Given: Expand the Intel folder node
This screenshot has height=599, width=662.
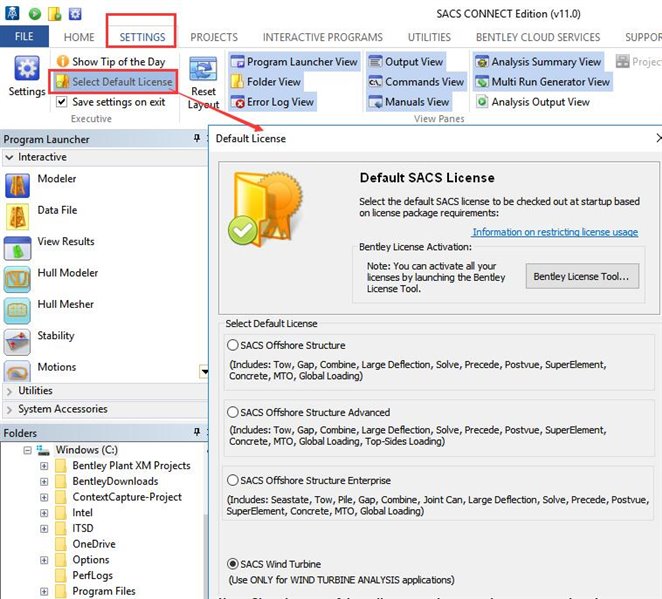Looking at the screenshot, I should [x=44, y=513].
